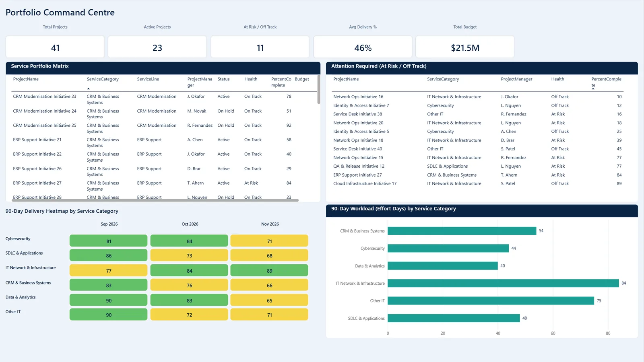Click the Avg Delivery 46% card

click(363, 47)
